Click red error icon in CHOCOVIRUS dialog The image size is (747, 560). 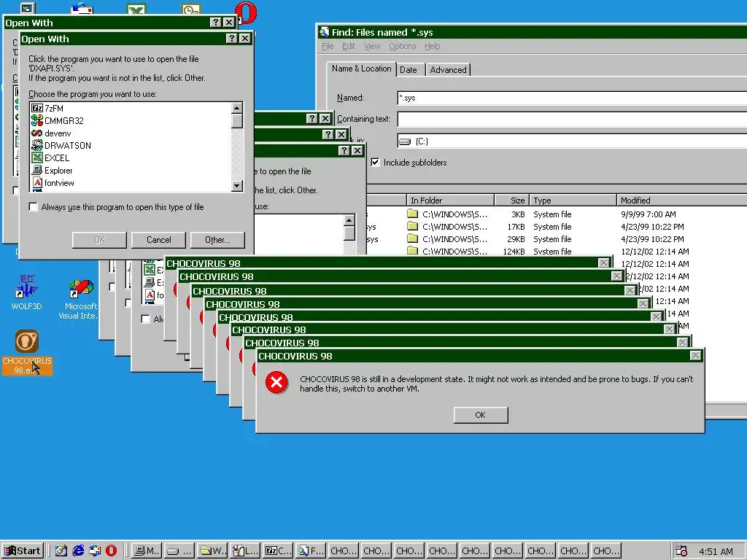[x=276, y=382]
